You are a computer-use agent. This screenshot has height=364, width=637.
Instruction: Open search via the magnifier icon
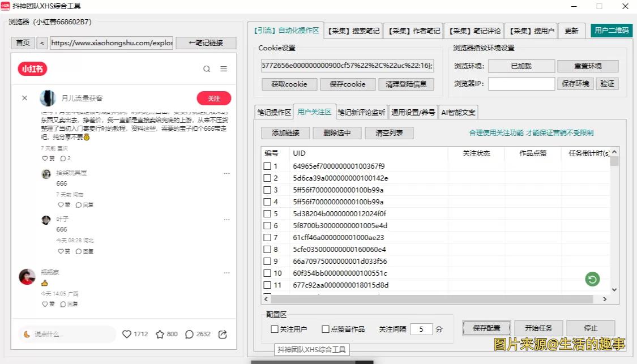tap(206, 68)
